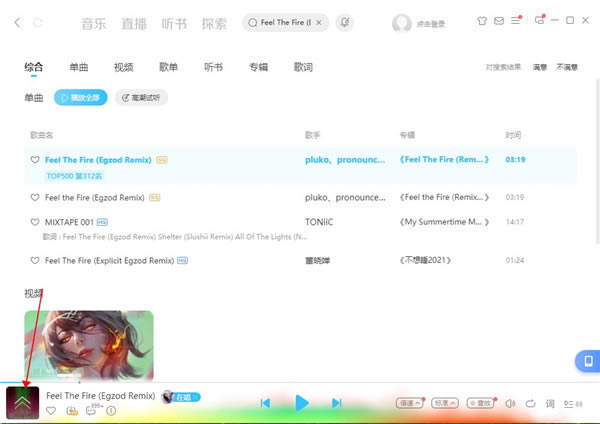The width and height of the screenshot is (600, 424).
Task: Click the 高潮试听 button
Action: coord(142,98)
